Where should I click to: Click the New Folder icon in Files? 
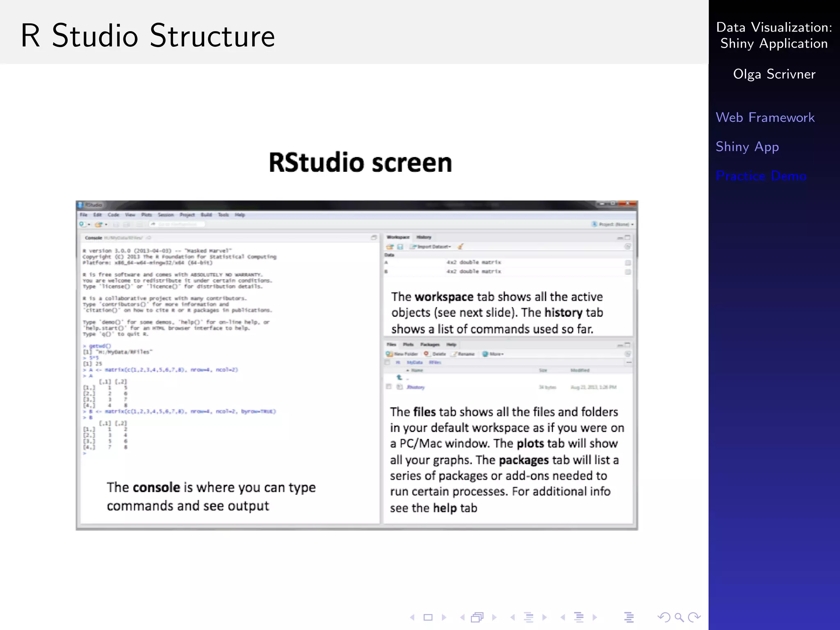(x=389, y=354)
